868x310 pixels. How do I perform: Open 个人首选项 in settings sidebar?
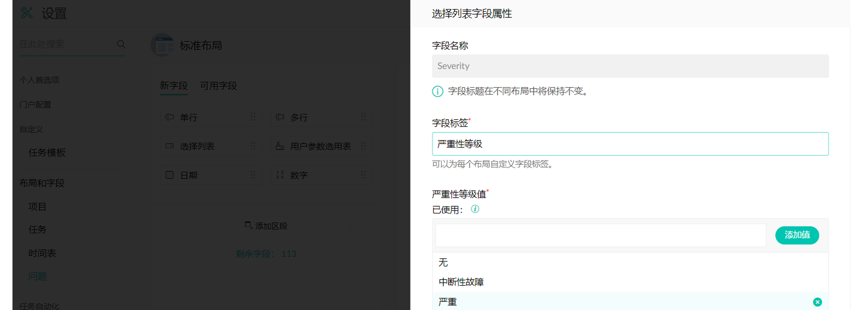(x=39, y=80)
